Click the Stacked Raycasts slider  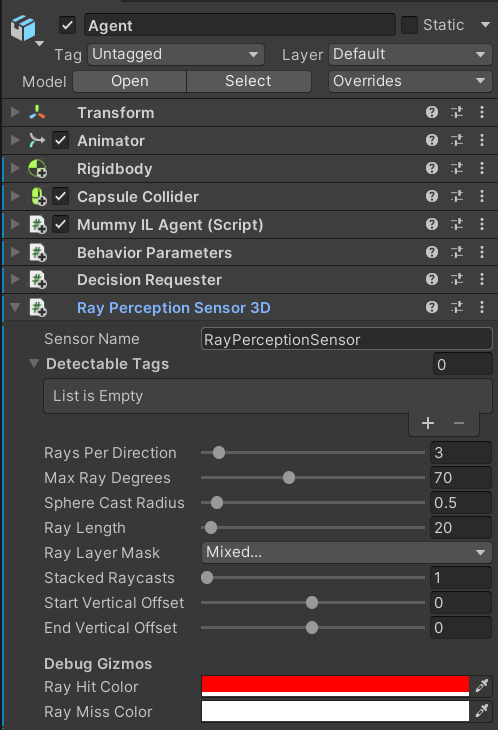(x=313, y=577)
